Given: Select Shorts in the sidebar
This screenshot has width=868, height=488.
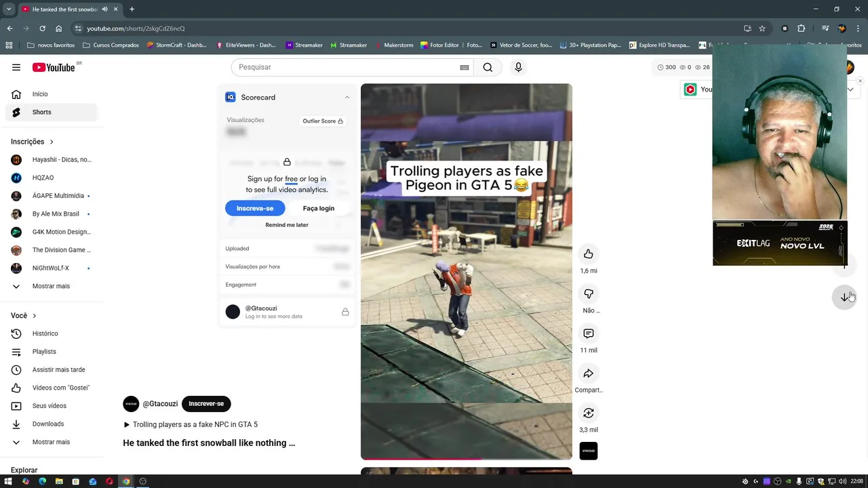Looking at the screenshot, I should (52, 112).
